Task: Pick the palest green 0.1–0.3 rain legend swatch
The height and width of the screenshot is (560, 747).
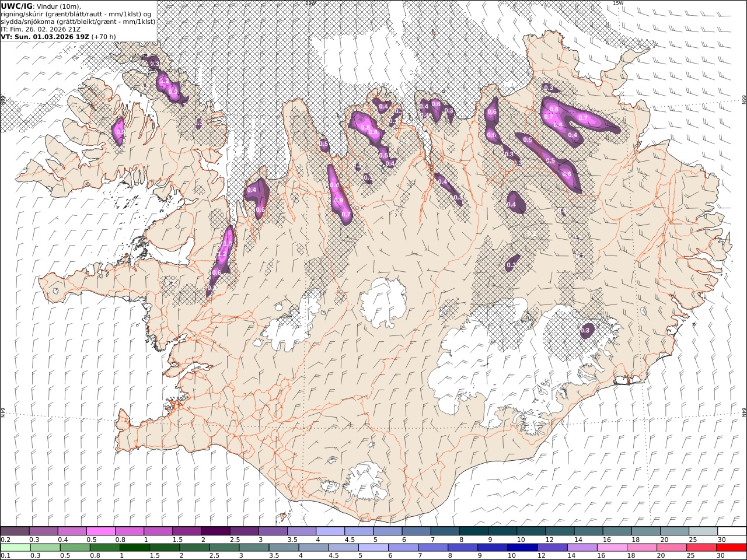Action: pyautogui.click(x=15, y=548)
